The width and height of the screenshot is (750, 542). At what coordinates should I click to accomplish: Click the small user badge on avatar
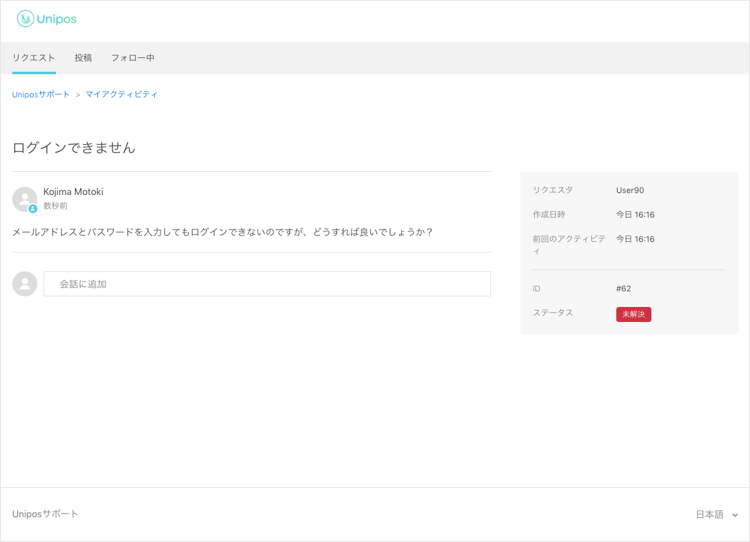[x=33, y=209]
